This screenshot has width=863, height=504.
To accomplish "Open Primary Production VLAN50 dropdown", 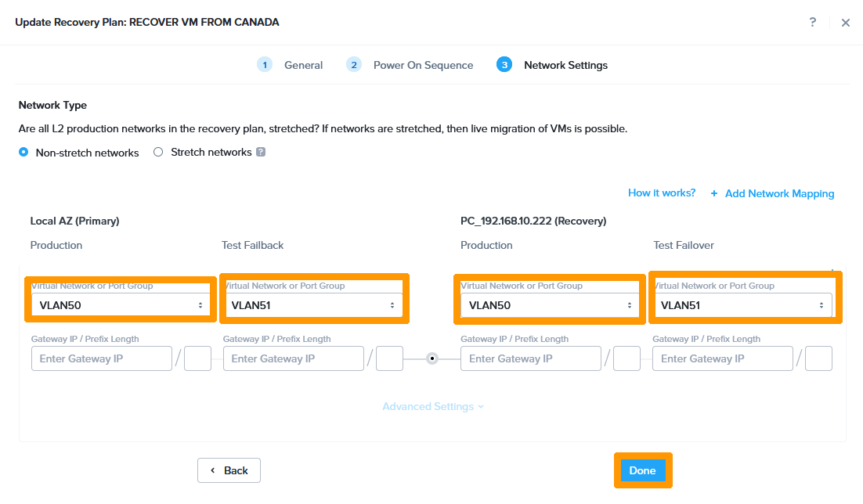I will pyautogui.click(x=121, y=305).
